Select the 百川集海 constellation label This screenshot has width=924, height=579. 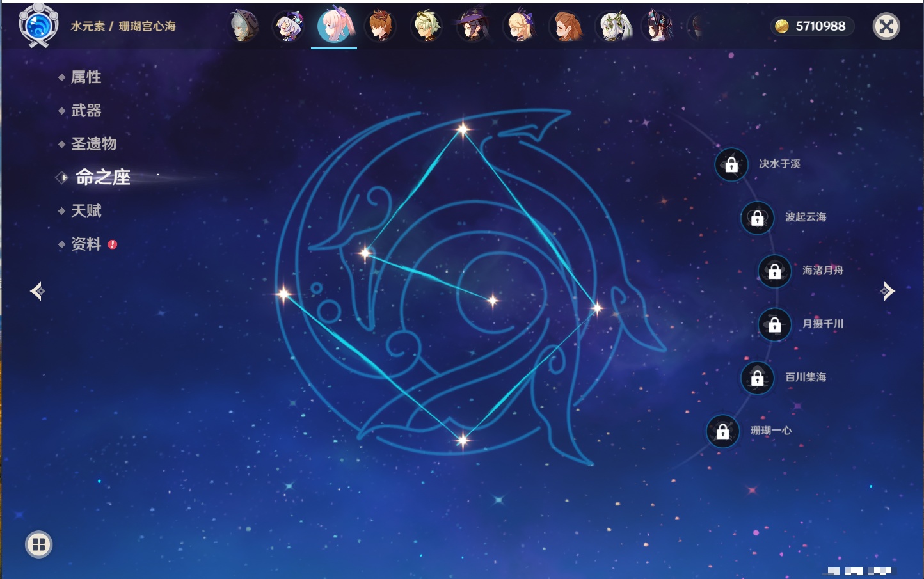pos(806,377)
